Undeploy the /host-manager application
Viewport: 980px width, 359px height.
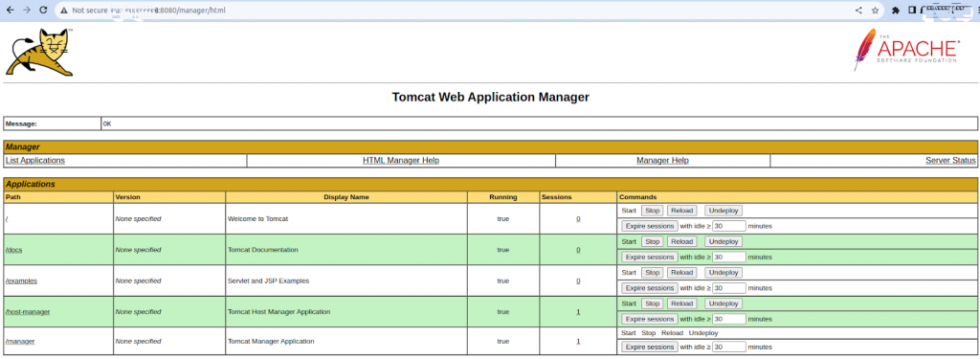724,303
